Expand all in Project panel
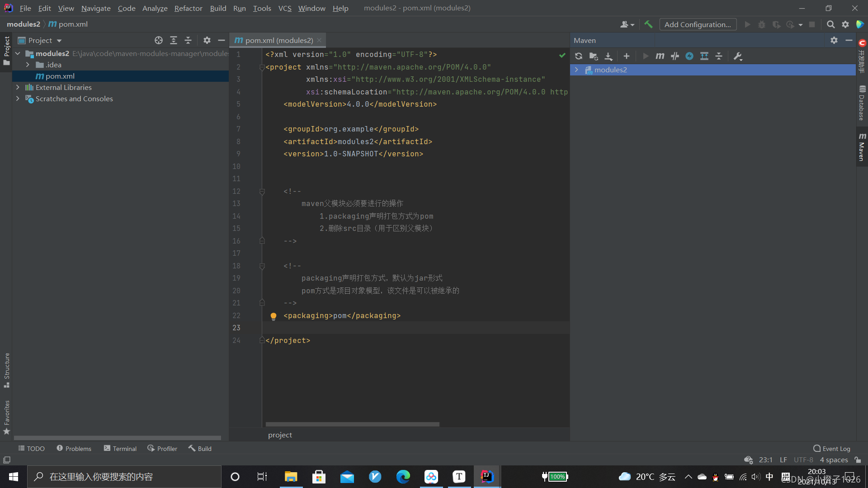 (x=174, y=40)
